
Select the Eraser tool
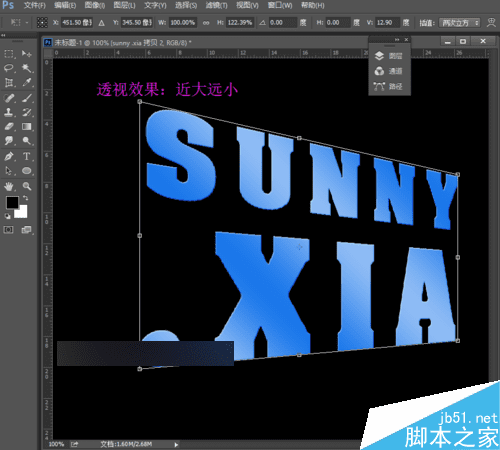[9, 127]
